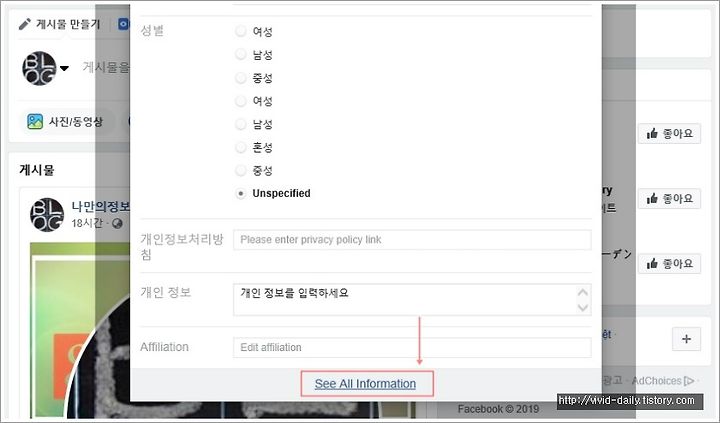The image size is (720, 423).
Task: Click the Affiliation field label
Action: 164,347
